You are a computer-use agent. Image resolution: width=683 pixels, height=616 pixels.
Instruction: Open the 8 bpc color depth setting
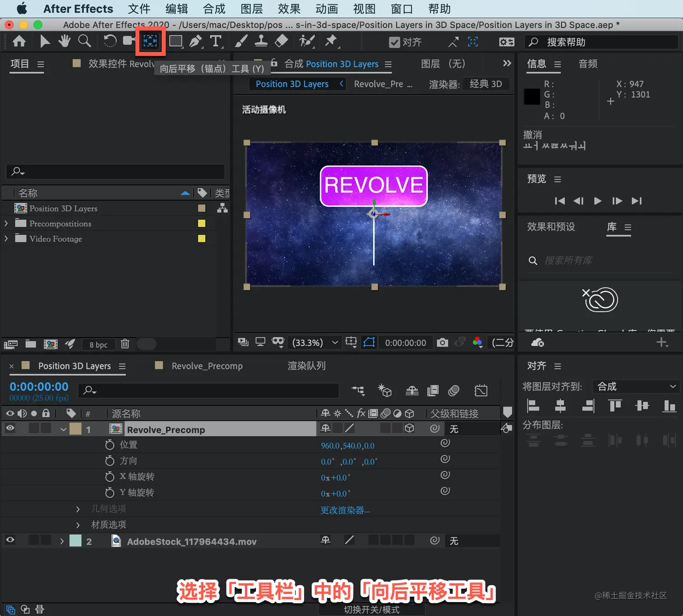point(98,345)
